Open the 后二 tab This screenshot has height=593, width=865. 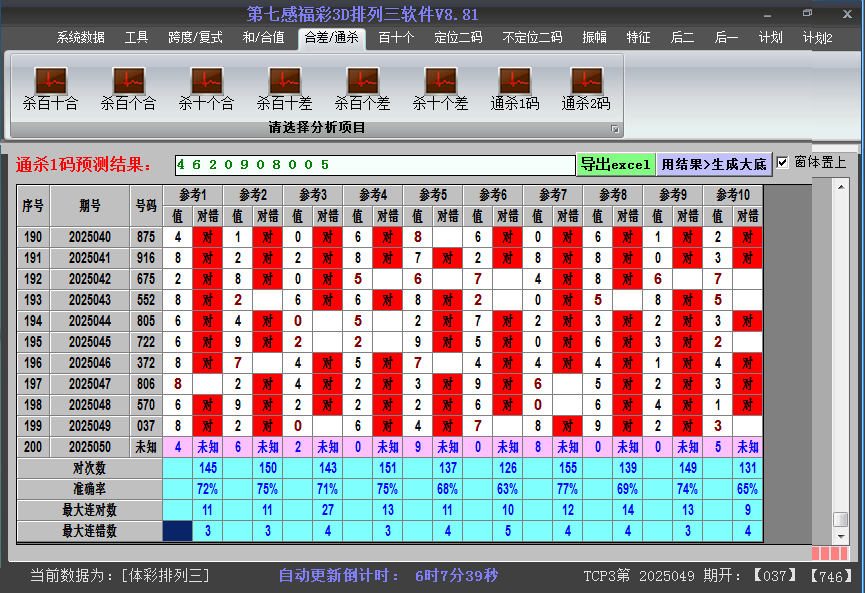(682, 38)
